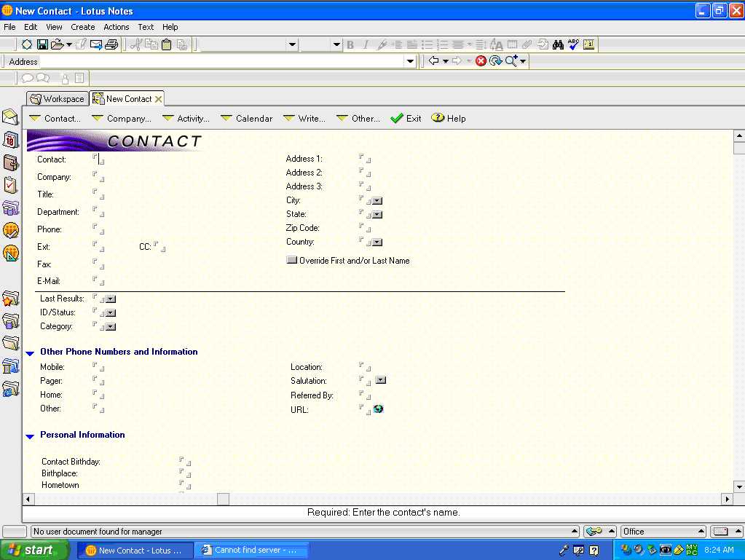Open the Last Results dropdown
The height and width of the screenshot is (560, 745).
click(x=111, y=299)
